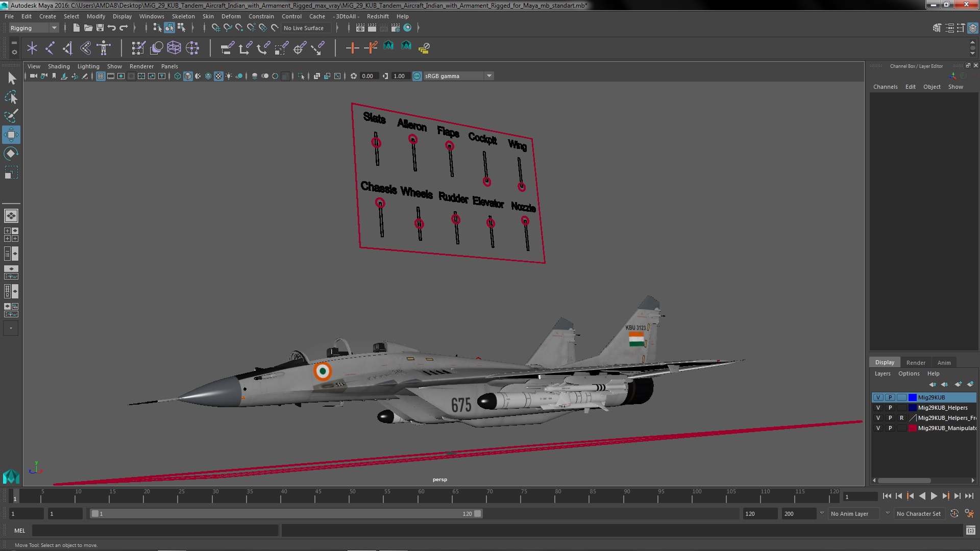980x551 pixels.
Task: Toggle visibility of Mig29KUB_Helpers layer
Action: click(x=878, y=408)
